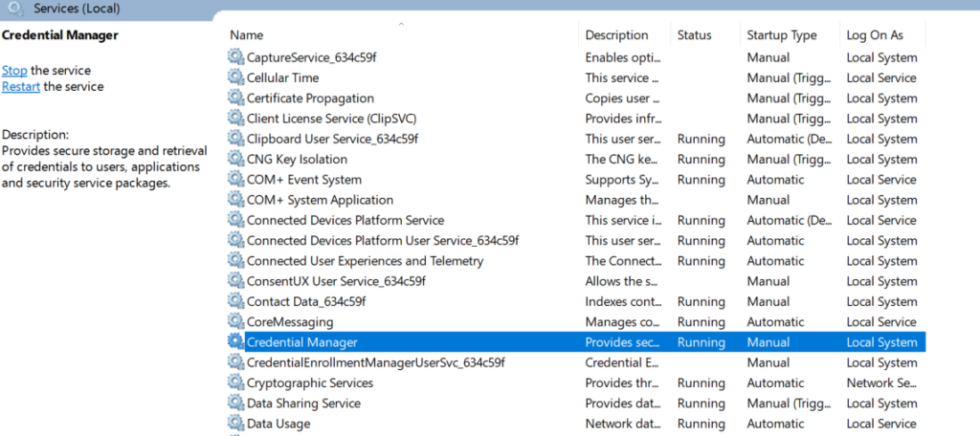Select Clipboard User Service_634c59f row
This screenshot has width=980, height=436.
coord(332,139)
